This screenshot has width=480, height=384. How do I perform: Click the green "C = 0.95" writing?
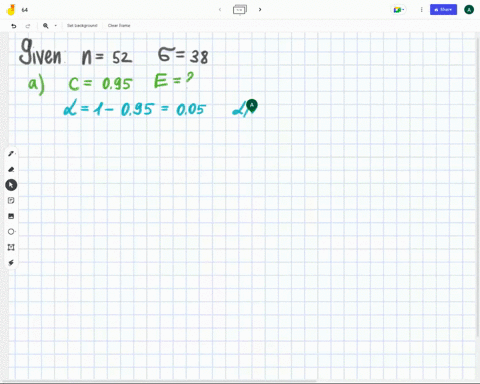point(100,84)
